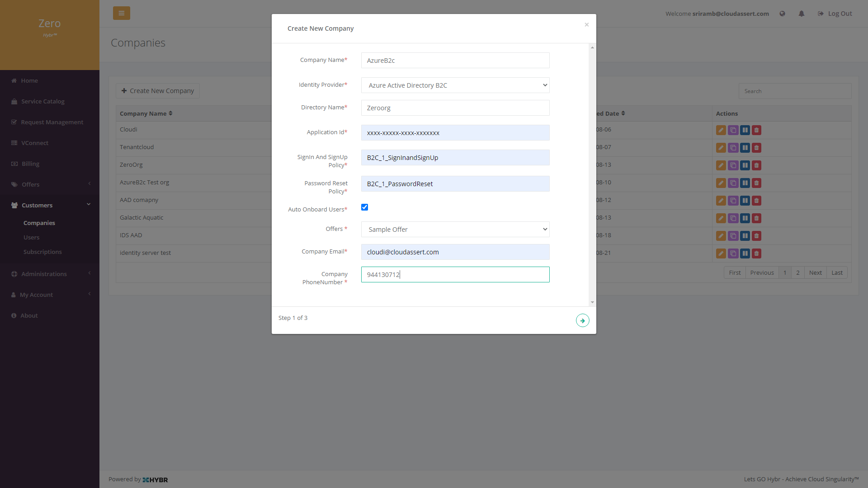The height and width of the screenshot is (488, 868).
Task: Click the Zero Hybr logo
Action: pyautogui.click(x=50, y=27)
